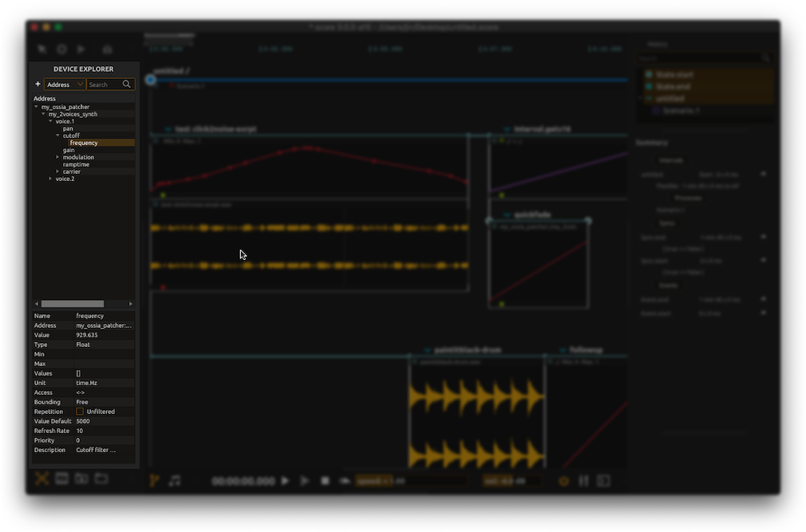The width and height of the screenshot is (806, 532).
Task: Click the Name field value frequency
Action: click(x=105, y=316)
